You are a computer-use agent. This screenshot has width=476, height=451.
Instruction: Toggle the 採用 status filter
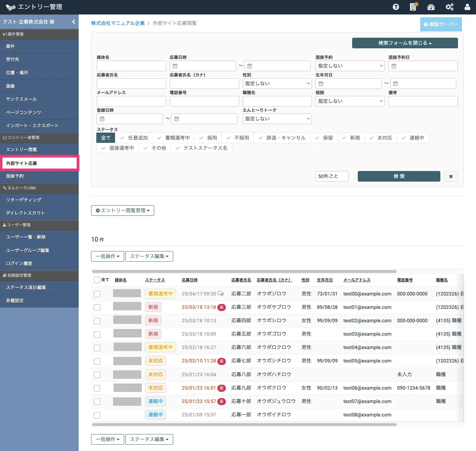[208, 138]
